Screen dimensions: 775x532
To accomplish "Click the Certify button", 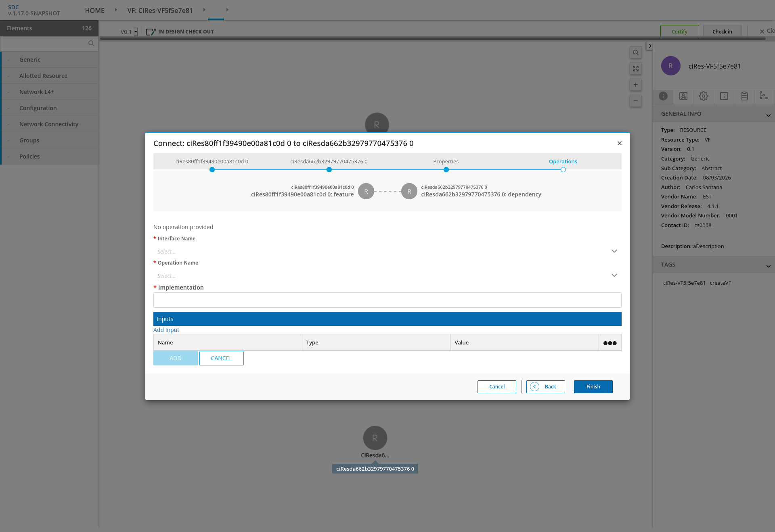I will [x=679, y=31].
